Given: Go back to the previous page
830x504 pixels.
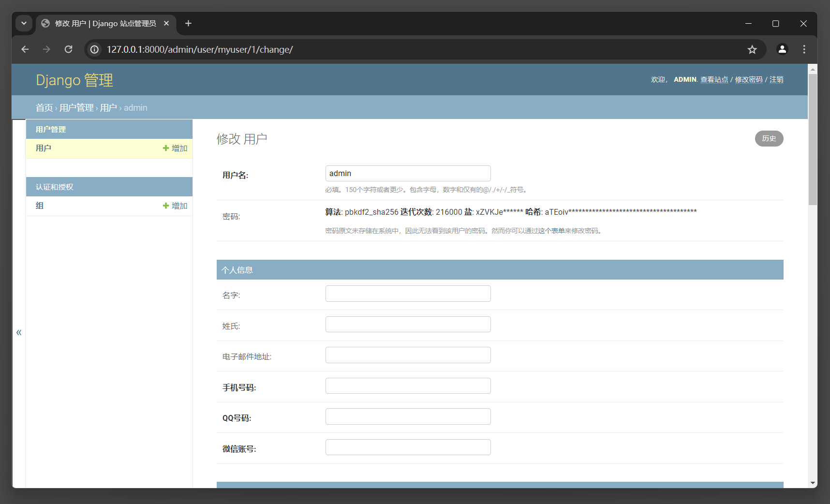Looking at the screenshot, I should [25, 49].
